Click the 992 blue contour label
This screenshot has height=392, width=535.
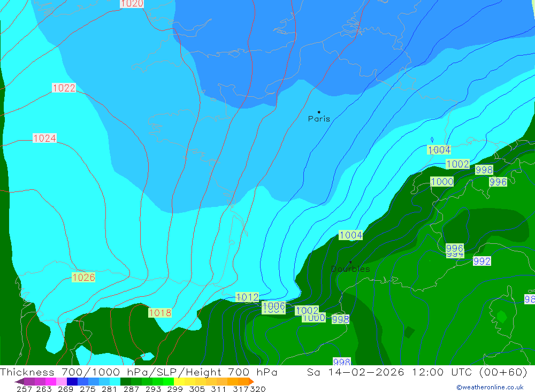[482, 262]
